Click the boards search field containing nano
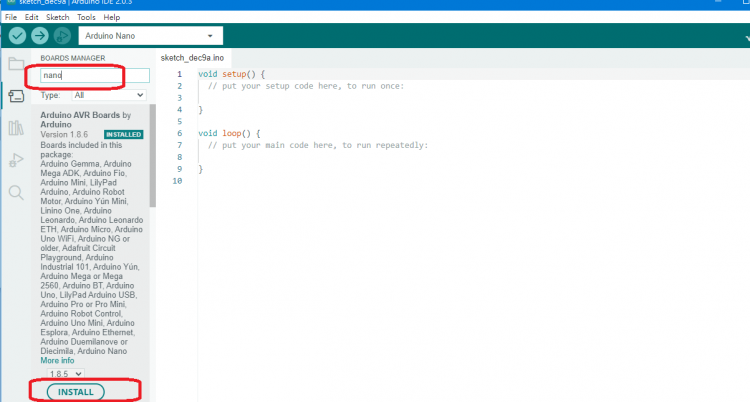Viewport: 750px width, 402px height. tap(93, 75)
